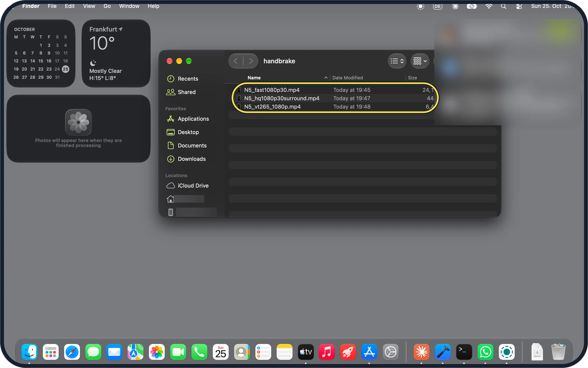588x368 pixels.
Task: Select the file N5_hq1080p30surround.mp4
Action: (x=282, y=98)
